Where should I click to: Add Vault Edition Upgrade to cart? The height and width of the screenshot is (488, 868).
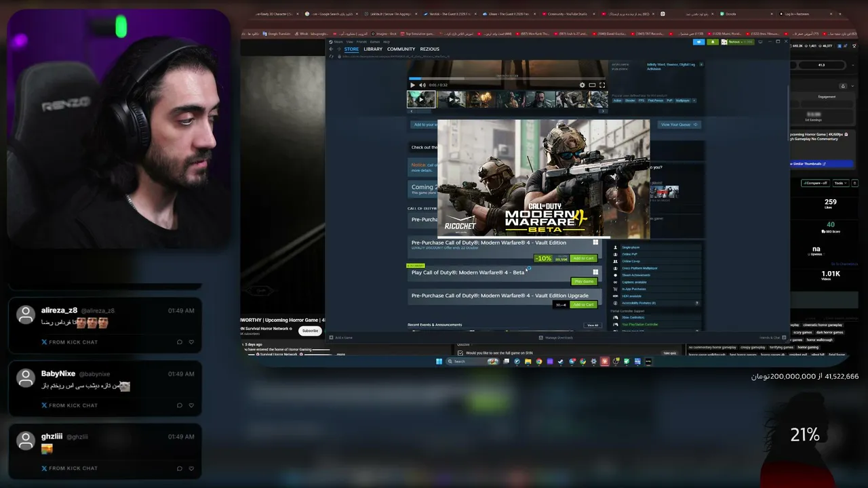point(583,305)
